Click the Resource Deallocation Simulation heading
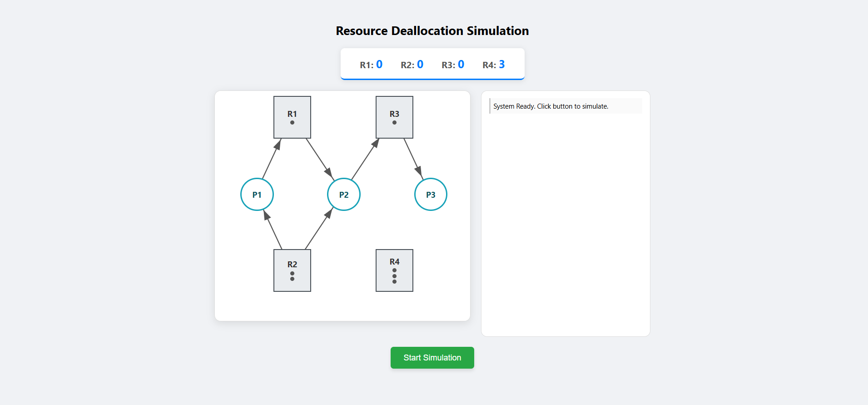 pos(432,31)
